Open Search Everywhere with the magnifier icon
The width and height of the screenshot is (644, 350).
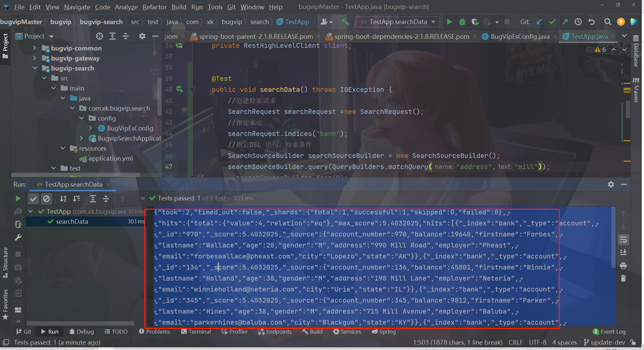(608, 22)
